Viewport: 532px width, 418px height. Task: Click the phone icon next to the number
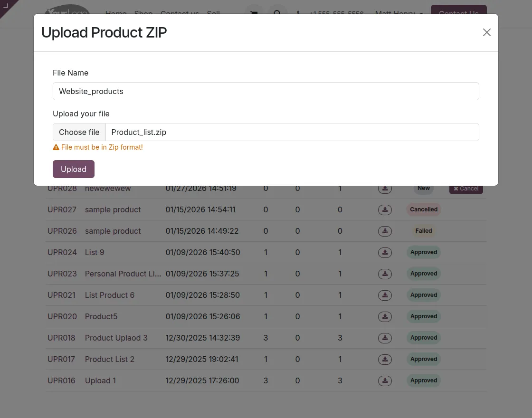pos(298,14)
